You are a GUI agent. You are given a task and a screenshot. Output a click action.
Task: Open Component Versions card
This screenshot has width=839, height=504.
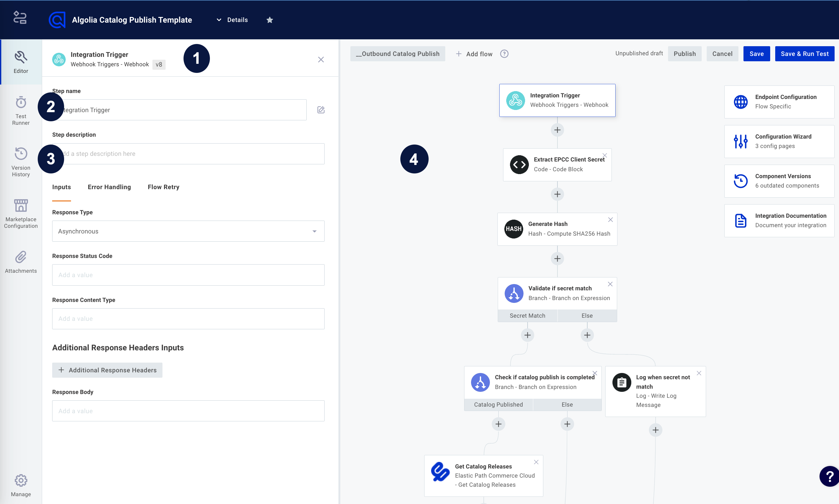[x=779, y=181]
